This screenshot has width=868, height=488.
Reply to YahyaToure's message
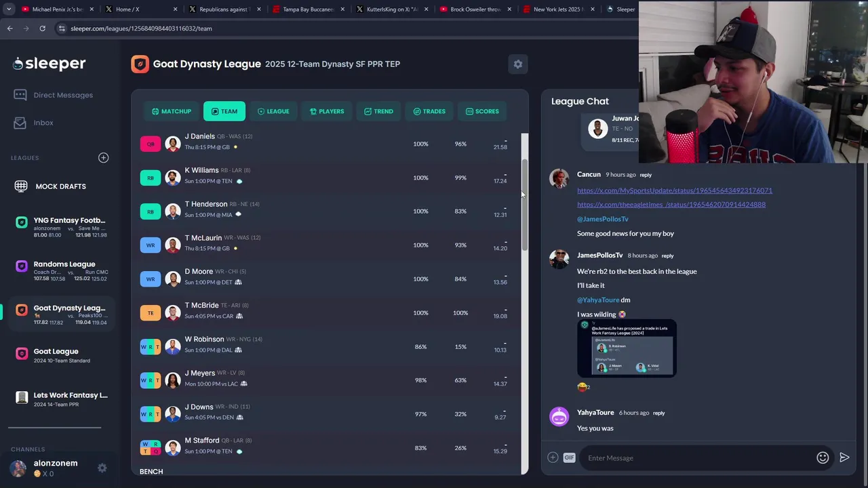click(x=658, y=413)
